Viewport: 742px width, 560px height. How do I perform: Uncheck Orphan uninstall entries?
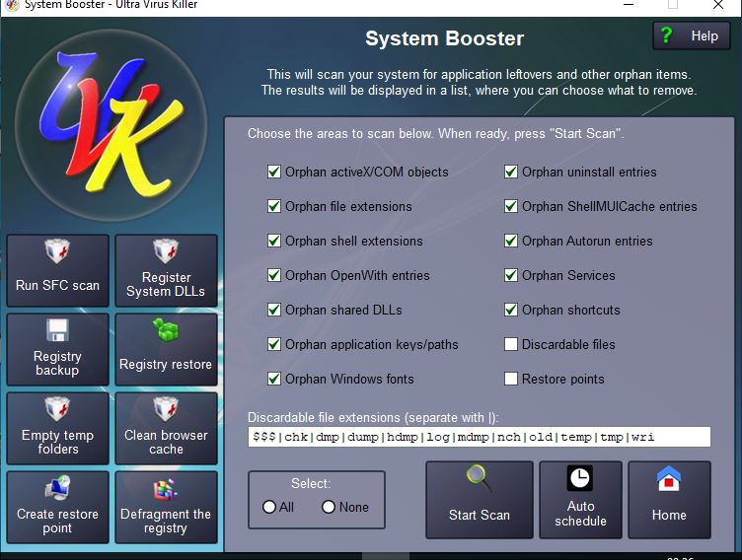[x=510, y=172]
